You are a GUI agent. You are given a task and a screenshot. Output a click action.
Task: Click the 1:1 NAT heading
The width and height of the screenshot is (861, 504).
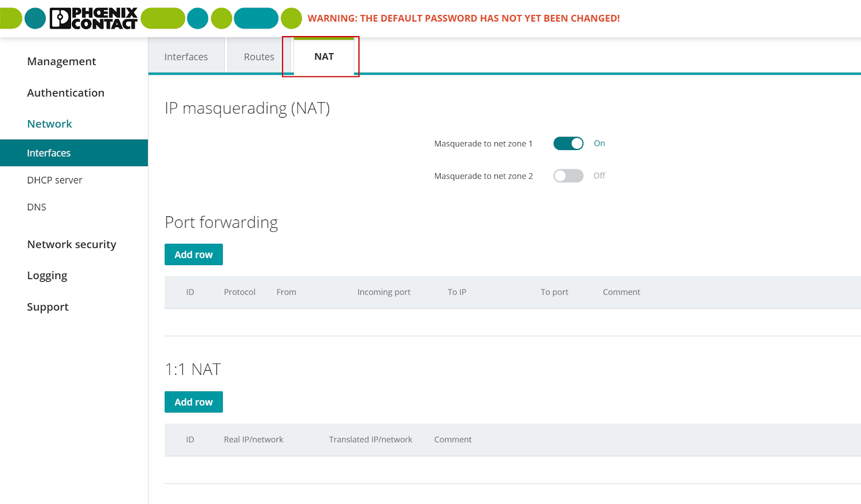pos(193,370)
